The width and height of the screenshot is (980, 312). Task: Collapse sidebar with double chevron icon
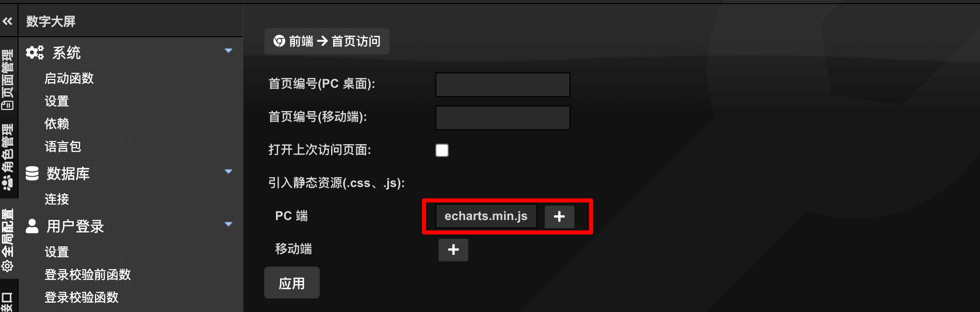(x=8, y=21)
